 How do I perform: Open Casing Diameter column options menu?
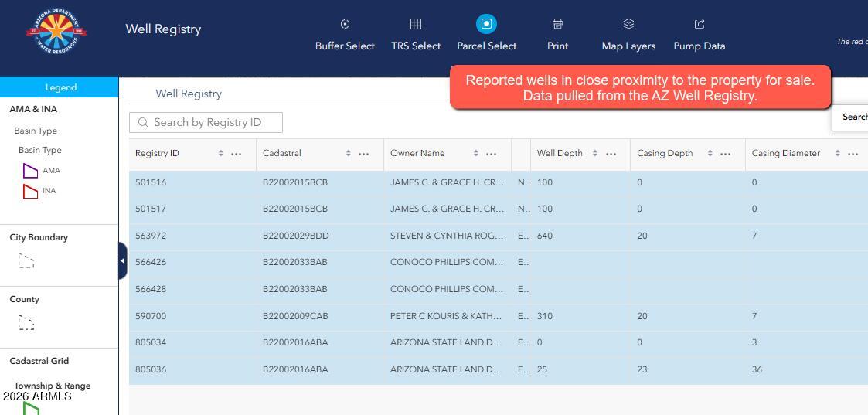[853, 154]
